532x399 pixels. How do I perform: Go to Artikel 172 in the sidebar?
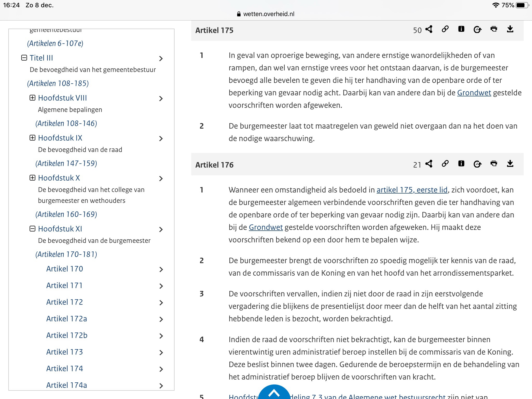(x=65, y=302)
